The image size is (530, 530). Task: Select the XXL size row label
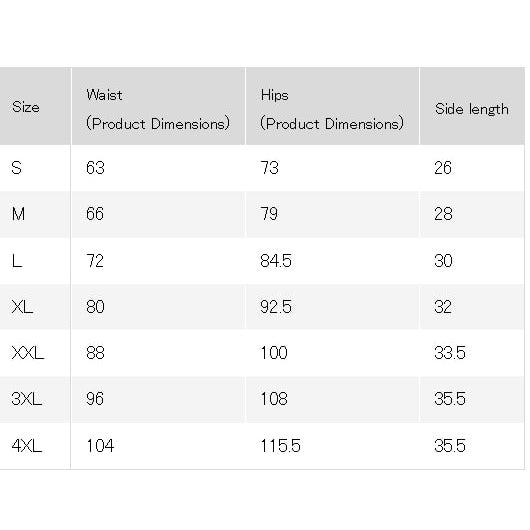point(28,353)
